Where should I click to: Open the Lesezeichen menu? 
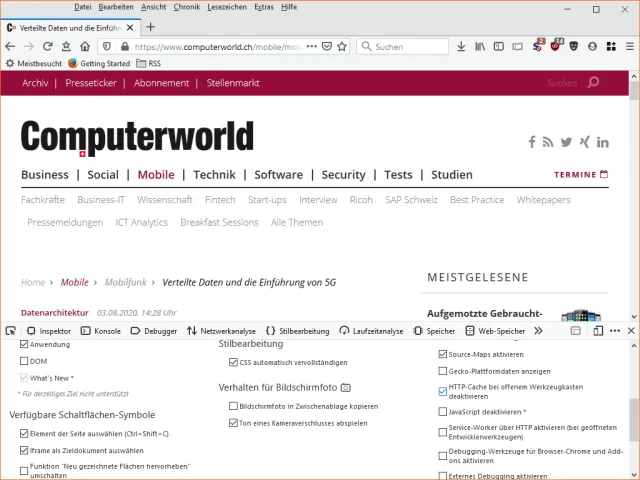tap(226, 7)
